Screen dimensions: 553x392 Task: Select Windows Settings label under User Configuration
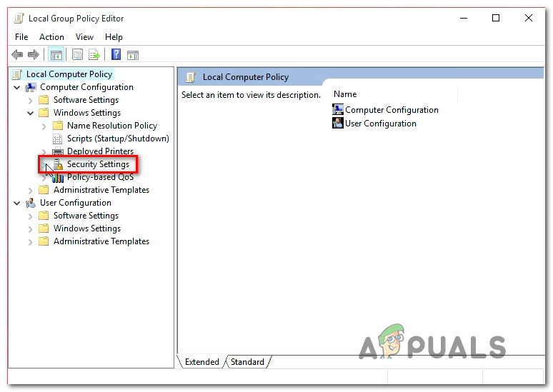[x=87, y=228]
